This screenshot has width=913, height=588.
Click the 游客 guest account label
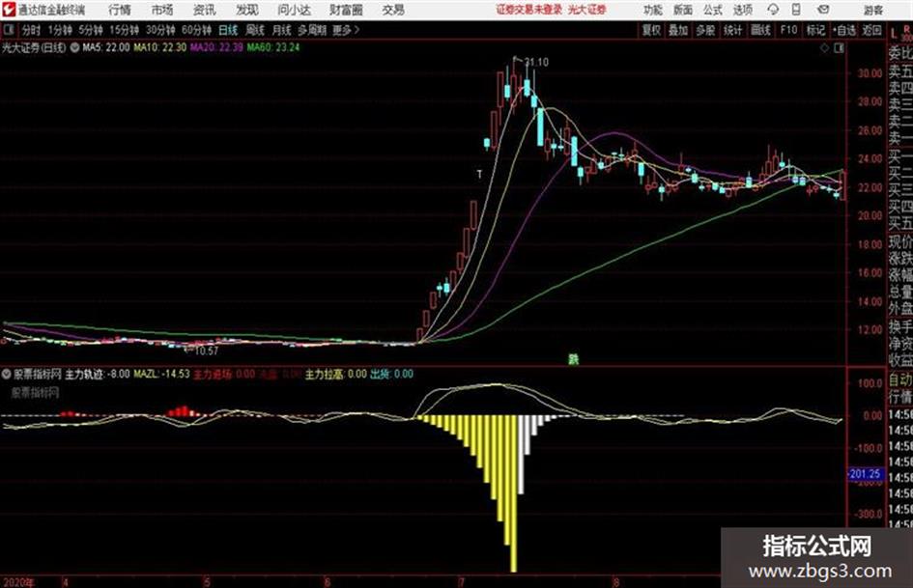[872, 10]
